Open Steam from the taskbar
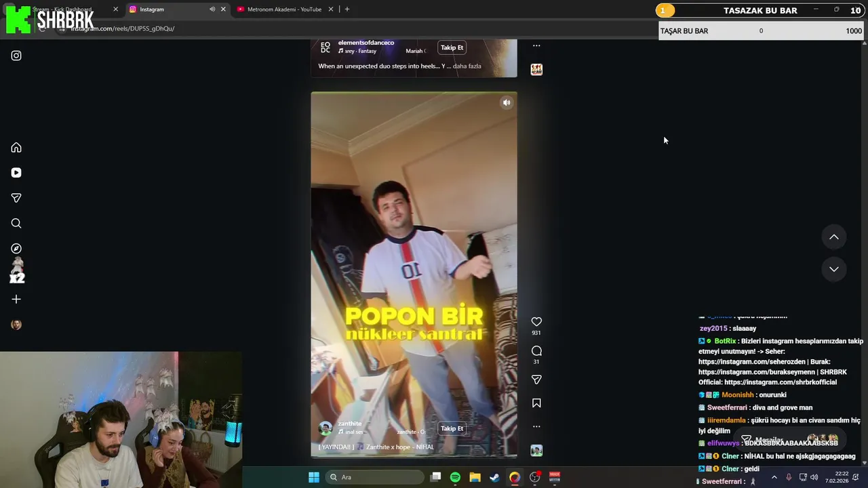This screenshot has width=868, height=488. (x=495, y=477)
